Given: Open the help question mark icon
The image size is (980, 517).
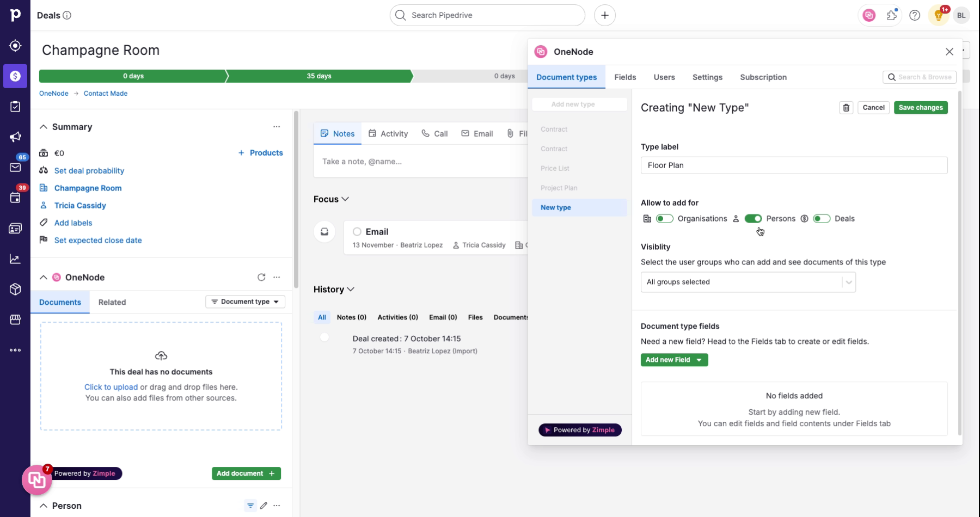Looking at the screenshot, I should [915, 15].
